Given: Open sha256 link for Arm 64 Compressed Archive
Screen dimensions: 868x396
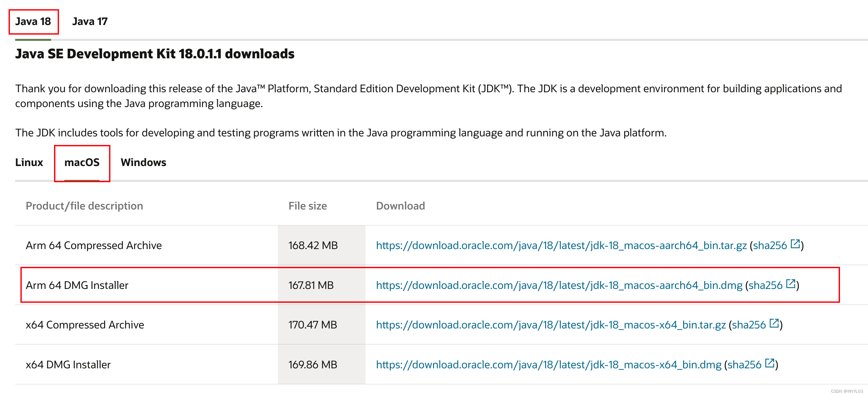Looking at the screenshot, I should click(769, 245).
